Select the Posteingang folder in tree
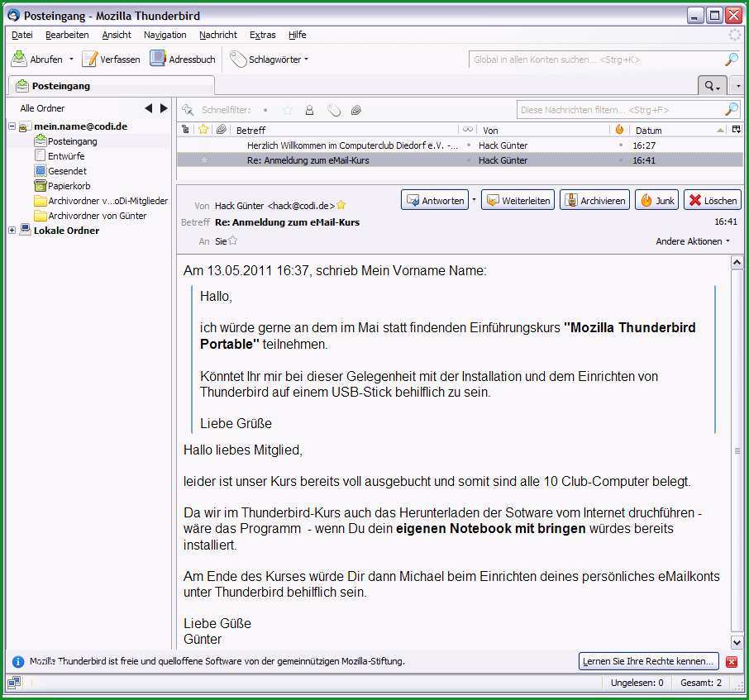749x700 pixels. (x=72, y=141)
